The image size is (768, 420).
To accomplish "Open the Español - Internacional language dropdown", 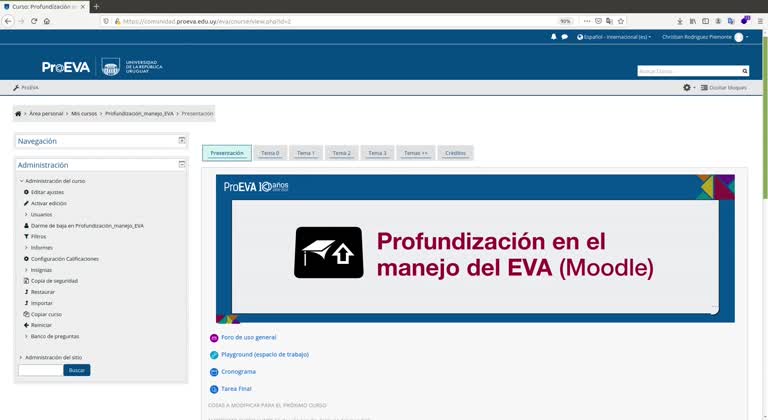I will (614, 37).
